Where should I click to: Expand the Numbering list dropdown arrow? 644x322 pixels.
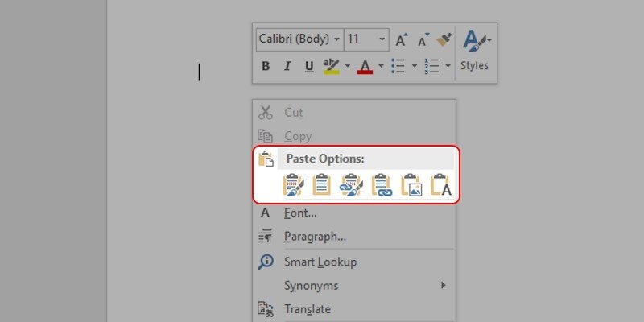[448, 66]
